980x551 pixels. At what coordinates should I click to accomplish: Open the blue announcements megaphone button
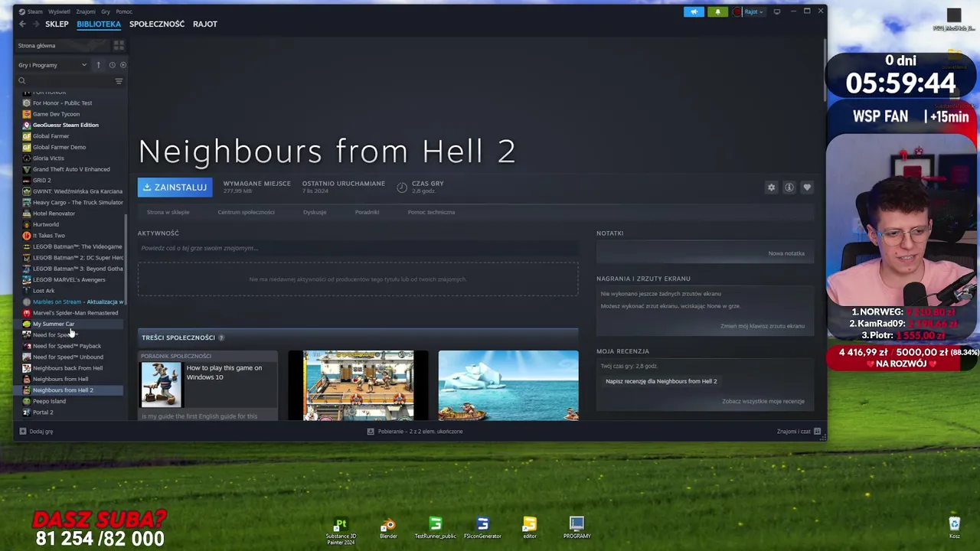(x=694, y=11)
